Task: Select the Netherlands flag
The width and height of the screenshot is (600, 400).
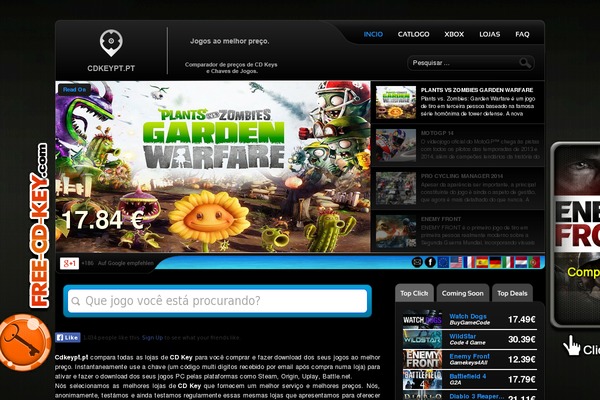Action: [521, 262]
